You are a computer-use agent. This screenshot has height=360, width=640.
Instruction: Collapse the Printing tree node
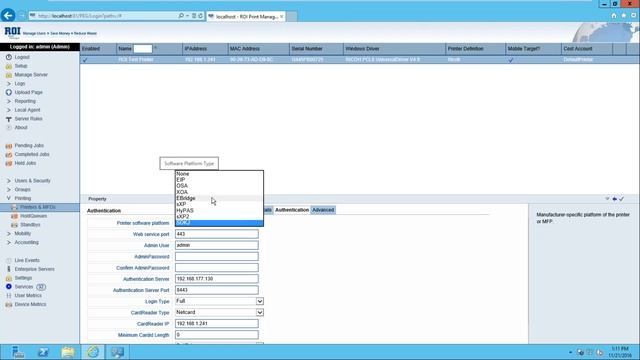tap(9, 198)
